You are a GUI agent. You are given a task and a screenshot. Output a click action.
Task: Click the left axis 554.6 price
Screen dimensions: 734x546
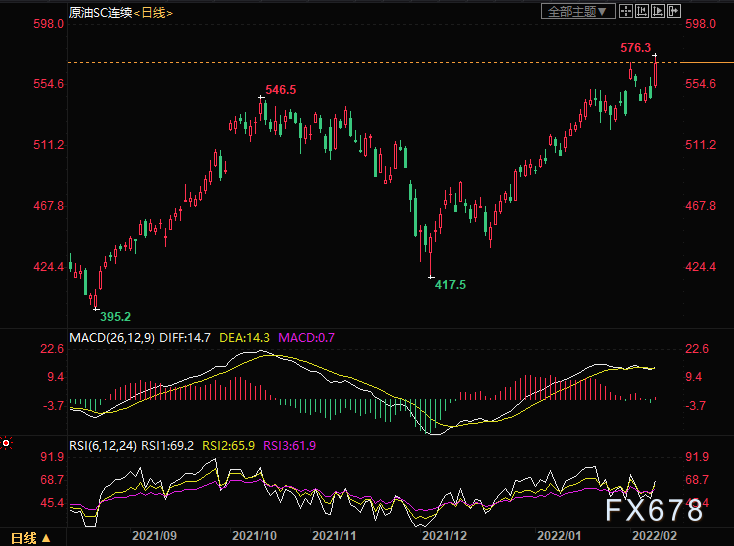tap(48, 84)
